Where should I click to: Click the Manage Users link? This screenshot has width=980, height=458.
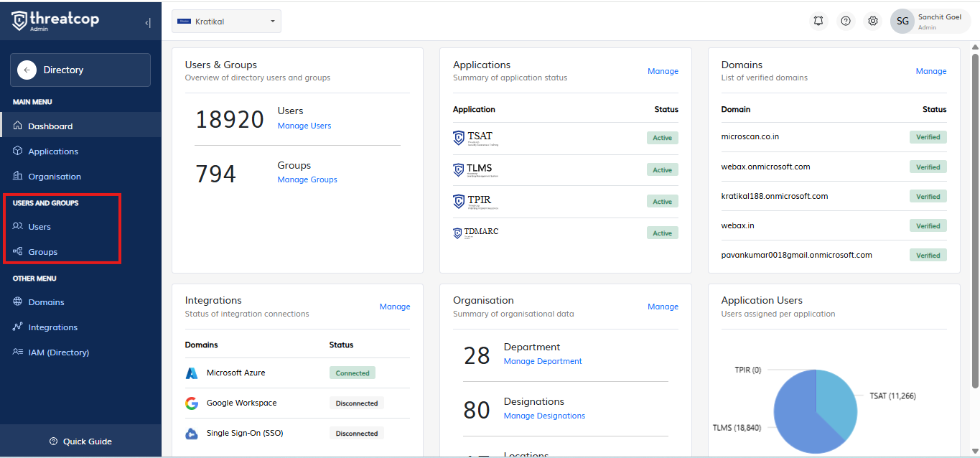coord(304,126)
